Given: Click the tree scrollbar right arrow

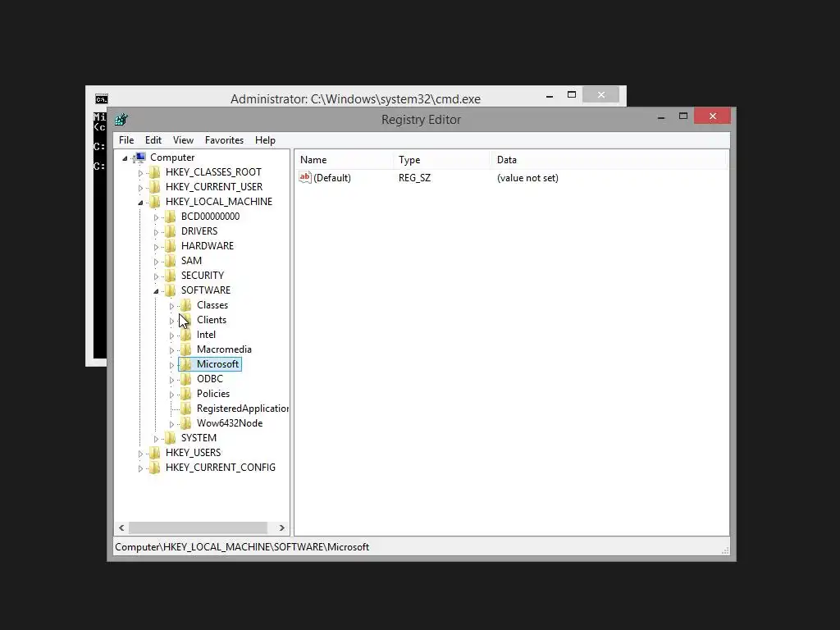Looking at the screenshot, I should pyautogui.click(x=282, y=527).
